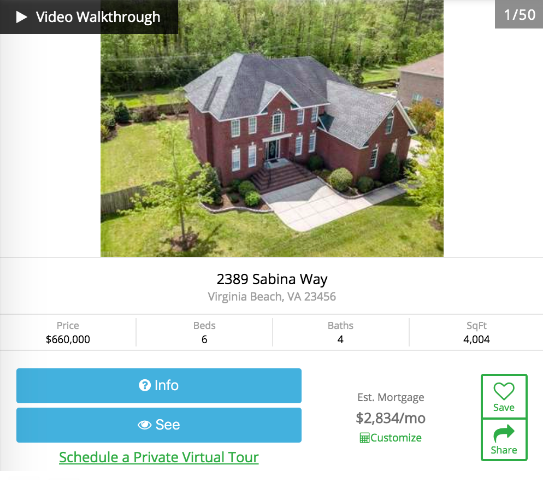Click the 2389 Sabina Way address title
544x480 pixels.
272,279
